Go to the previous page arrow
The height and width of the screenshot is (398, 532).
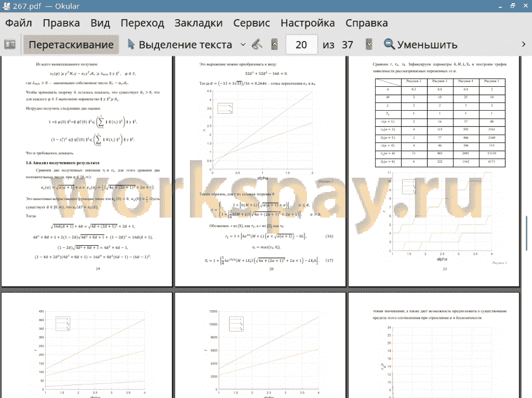[x=275, y=45]
